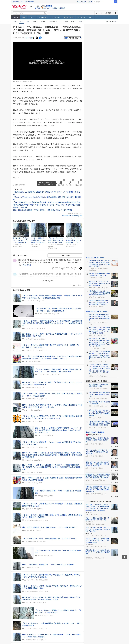
Task: Open the ヘルプ link at top
Action: point(89,2)
